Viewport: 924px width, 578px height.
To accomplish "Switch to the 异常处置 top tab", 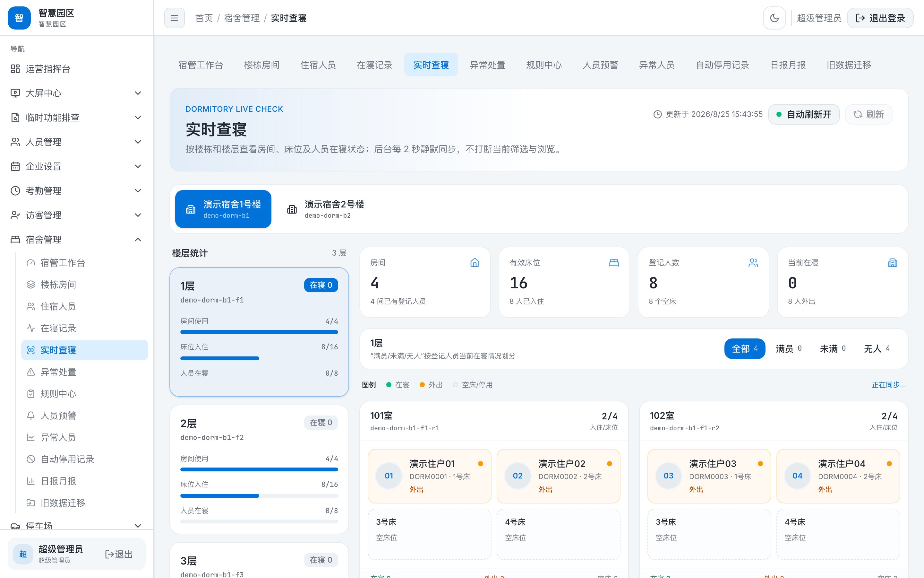I will click(x=488, y=65).
